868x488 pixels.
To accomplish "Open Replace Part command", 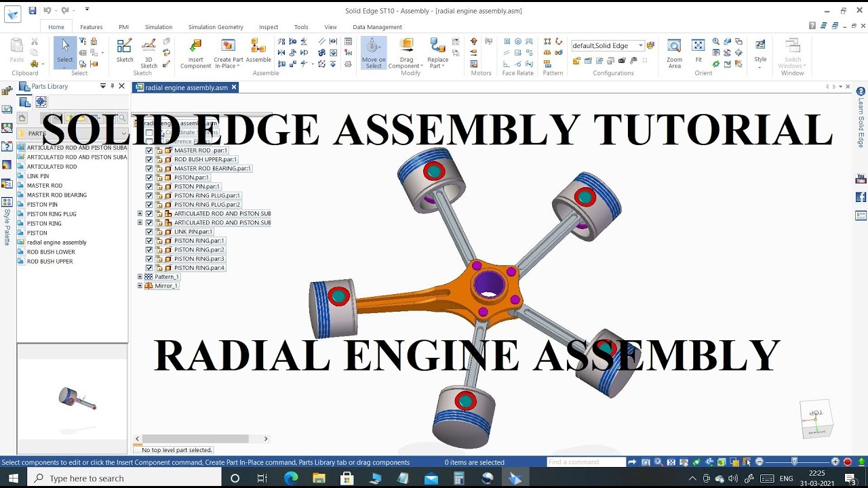I will 438,53.
